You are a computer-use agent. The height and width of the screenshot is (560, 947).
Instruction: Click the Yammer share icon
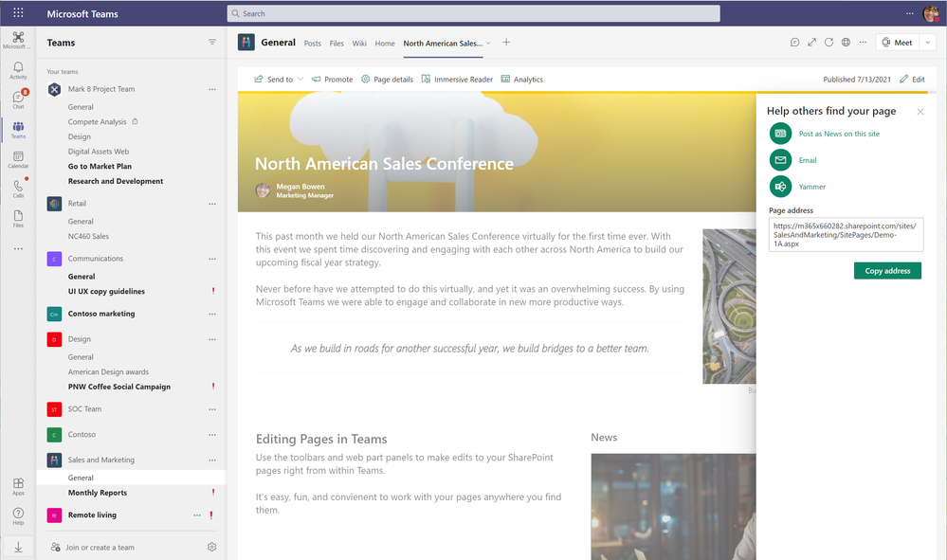pyautogui.click(x=780, y=187)
